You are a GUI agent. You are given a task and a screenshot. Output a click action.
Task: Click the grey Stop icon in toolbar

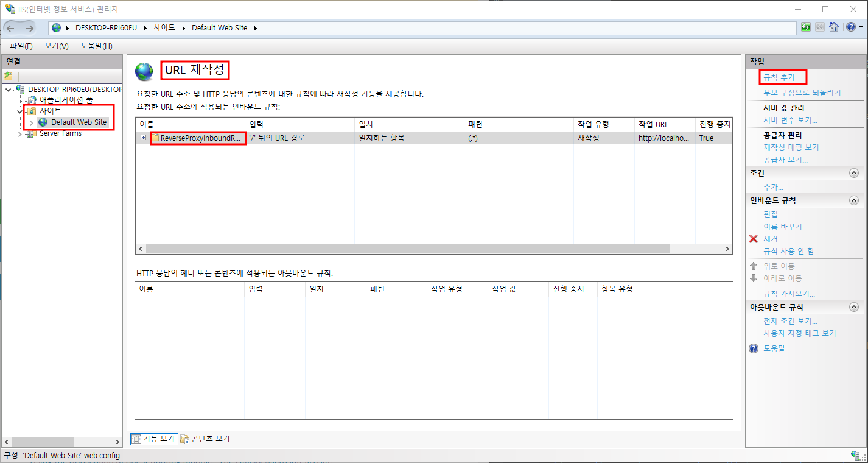pyautogui.click(x=820, y=27)
